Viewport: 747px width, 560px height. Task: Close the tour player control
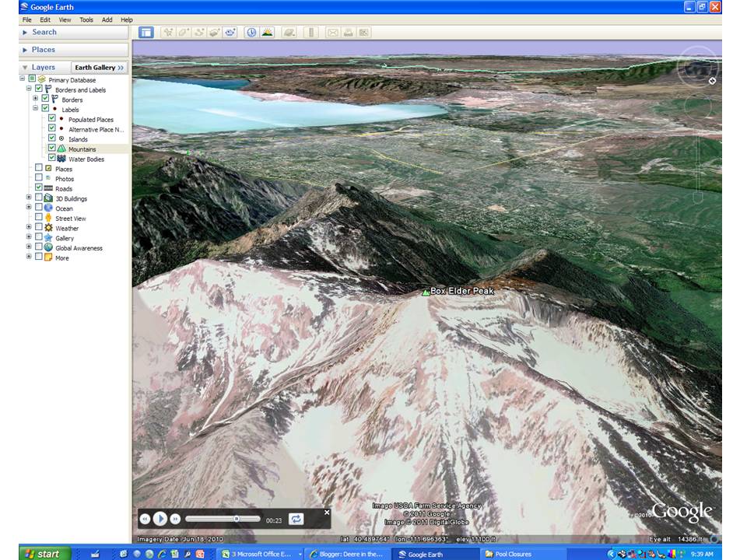tap(327, 513)
